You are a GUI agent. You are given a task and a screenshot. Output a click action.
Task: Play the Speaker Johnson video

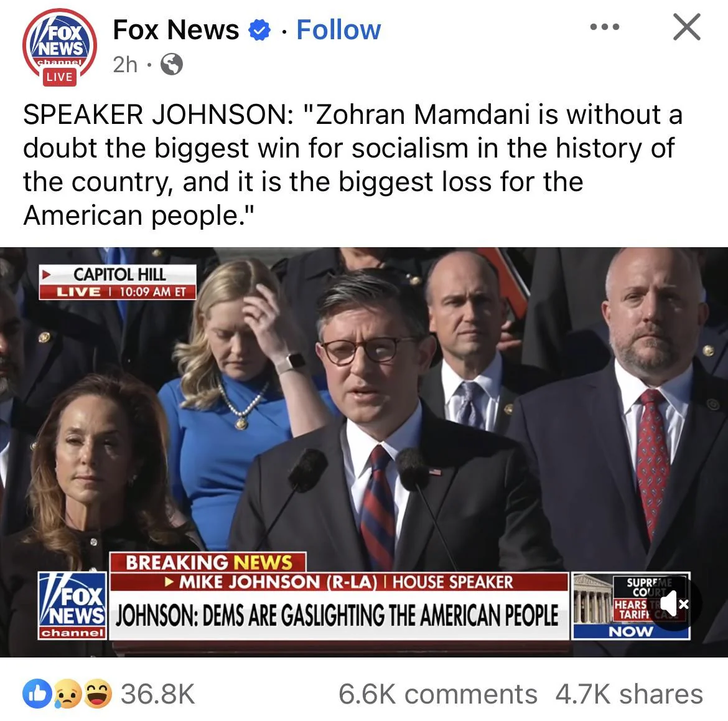(x=364, y=451)
